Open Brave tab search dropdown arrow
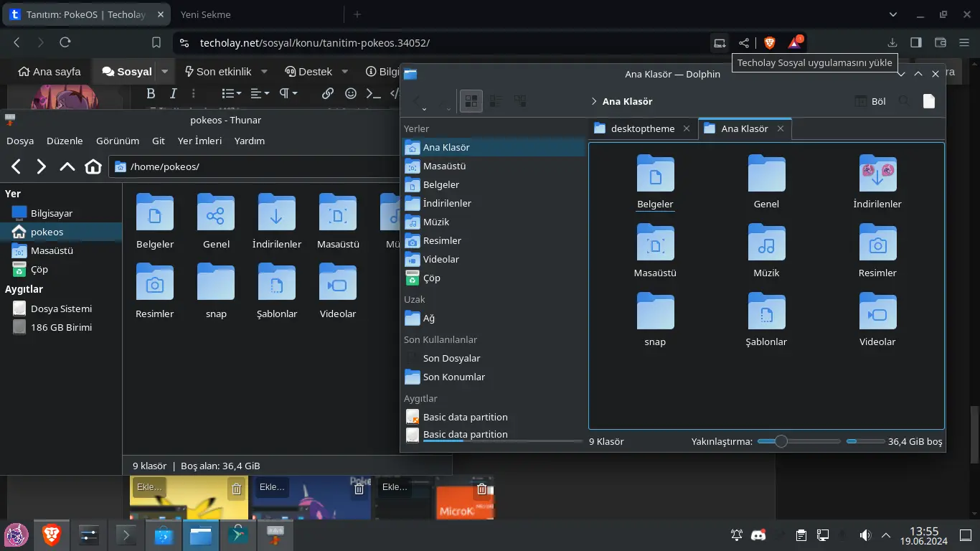The height and width of the screenshot is (551, 980). point(892,14)
